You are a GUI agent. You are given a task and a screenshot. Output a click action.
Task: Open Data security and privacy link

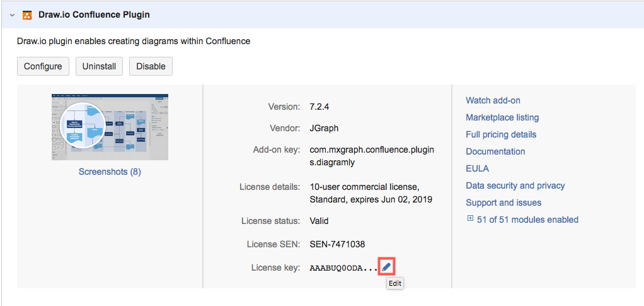pos(515,185)
